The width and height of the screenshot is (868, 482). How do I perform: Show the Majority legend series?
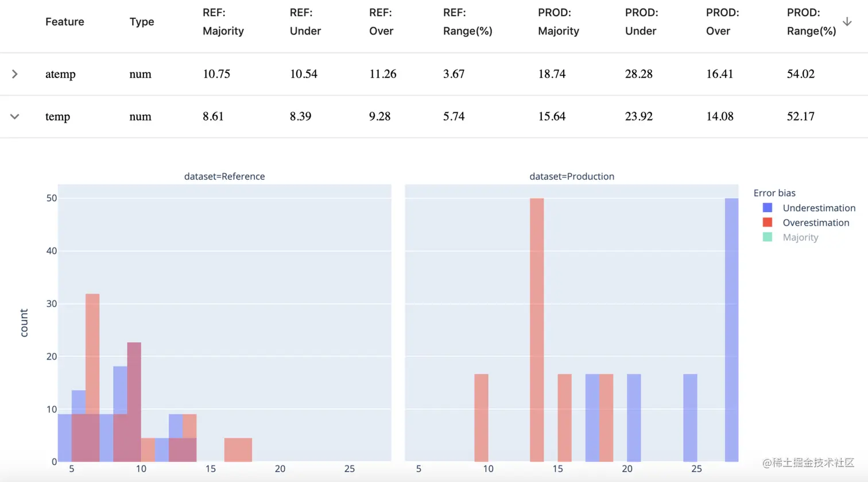click(x=800, y=237)
